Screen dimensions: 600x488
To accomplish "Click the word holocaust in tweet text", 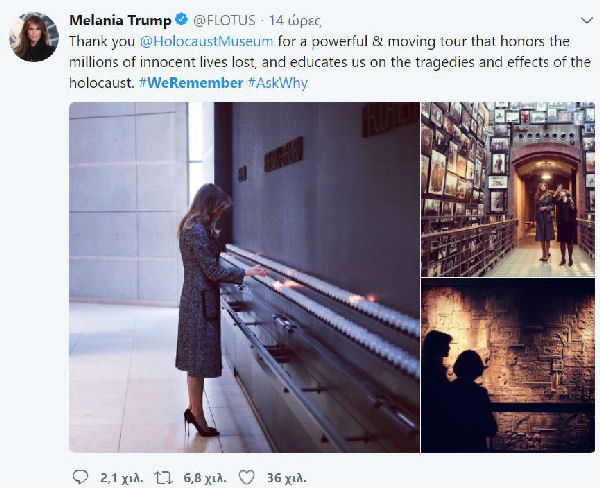I will click(x=101, y=83).
